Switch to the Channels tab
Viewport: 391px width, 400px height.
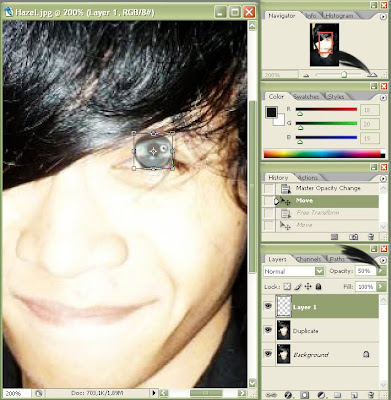pyautogui.click(x=308, y=259)
